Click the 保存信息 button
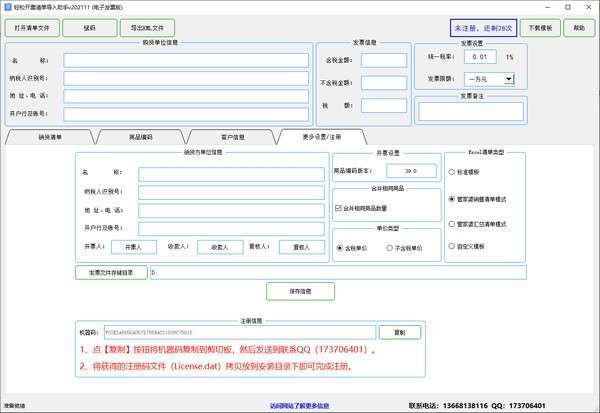 (x=299, y=291)
